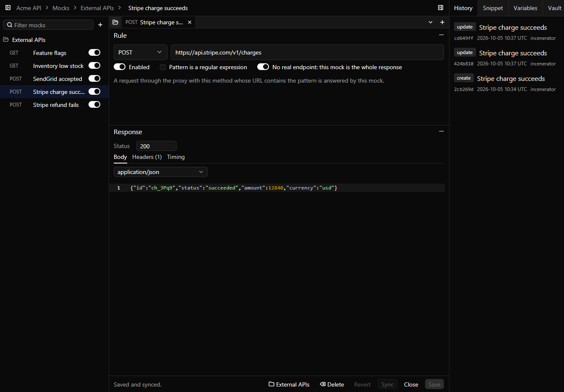Open new tab with plus icon
564x392 pixels.
[x=442, y=22]
